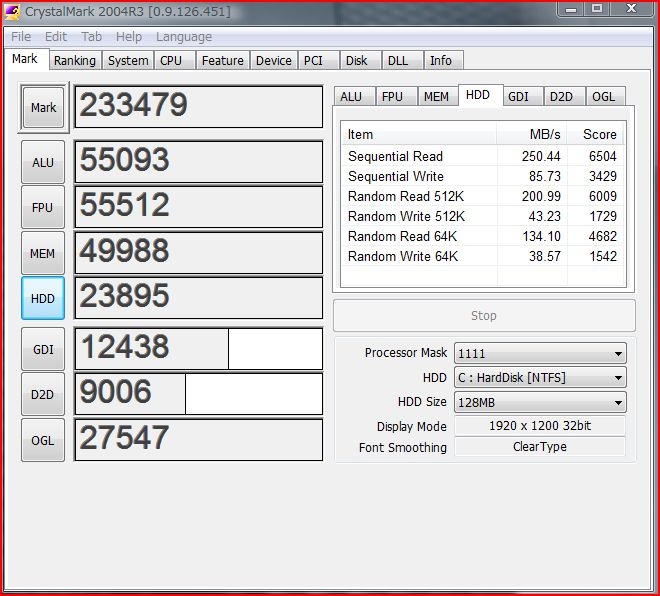Viewport: 660px width, 596px height.
Task: Minimize the CrystalMark window
Action: click(x=571, y=9)
